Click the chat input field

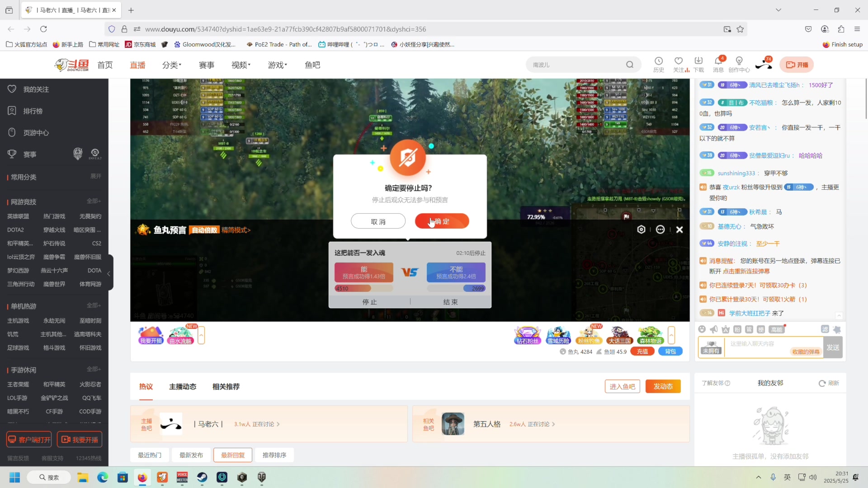(774, 347)
